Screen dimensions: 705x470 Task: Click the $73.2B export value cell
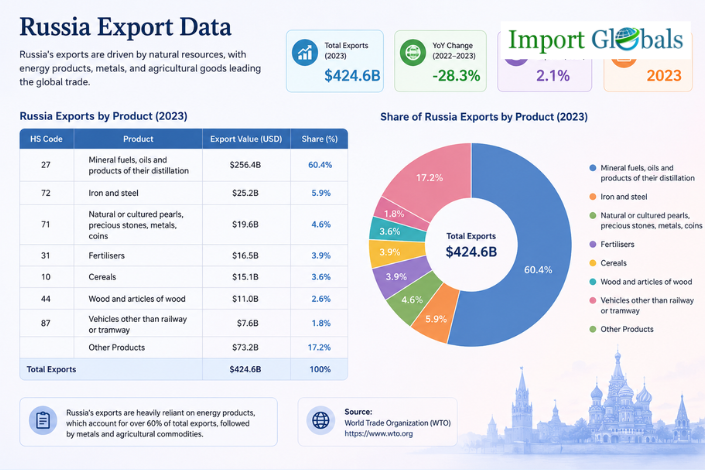[245, 347]
